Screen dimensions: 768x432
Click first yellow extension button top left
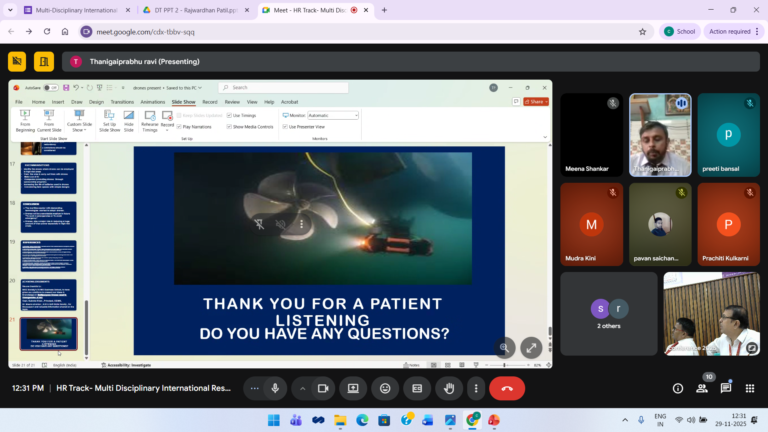pyautogui.click(x=17, y=62)
